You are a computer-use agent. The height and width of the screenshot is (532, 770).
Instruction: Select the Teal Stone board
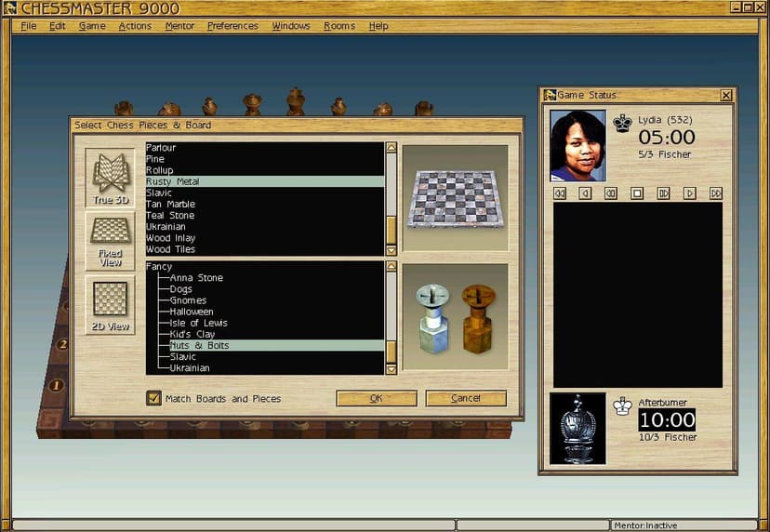pos(265,215)
